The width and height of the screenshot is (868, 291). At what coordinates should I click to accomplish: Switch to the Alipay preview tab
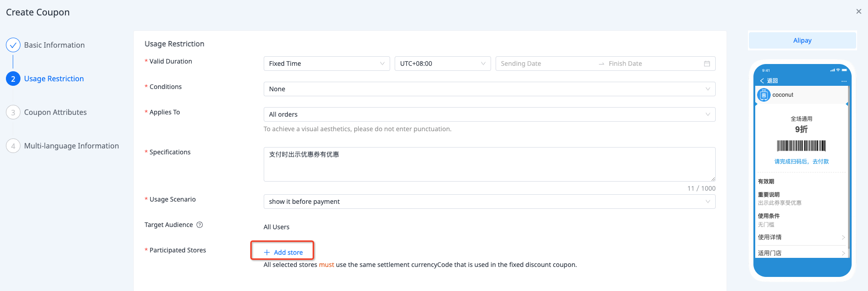(802, 40)
